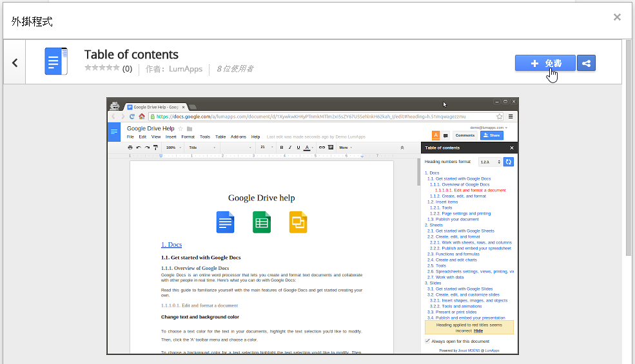Open the font size 21 dropdown in preview
The image size is (635, 364).
266,147
